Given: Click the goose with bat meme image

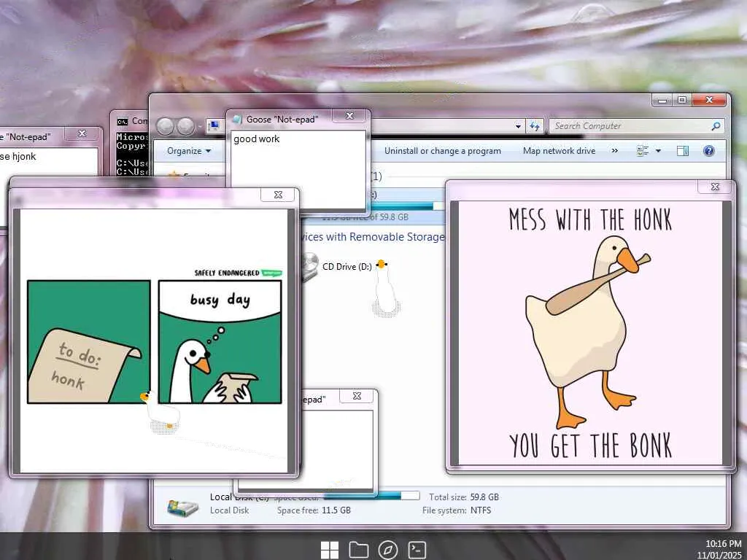Looking at the screenshot, I should pos(590,332).
